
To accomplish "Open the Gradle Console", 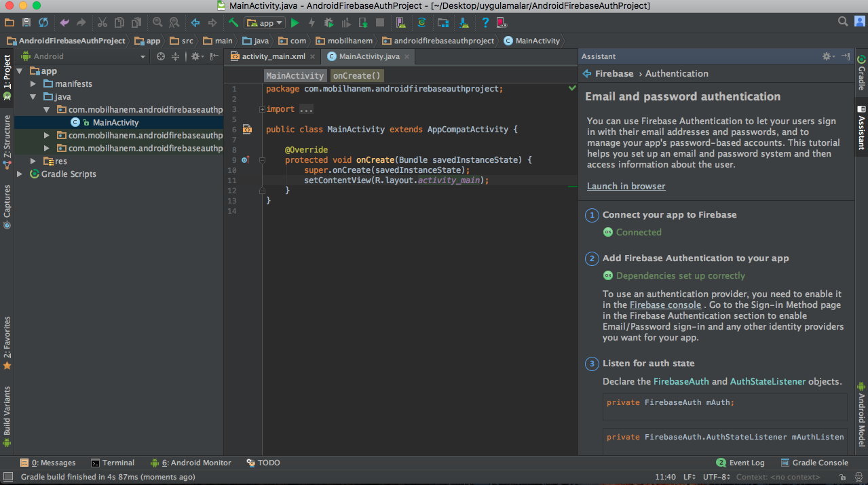I will click(x=814, y=463).
